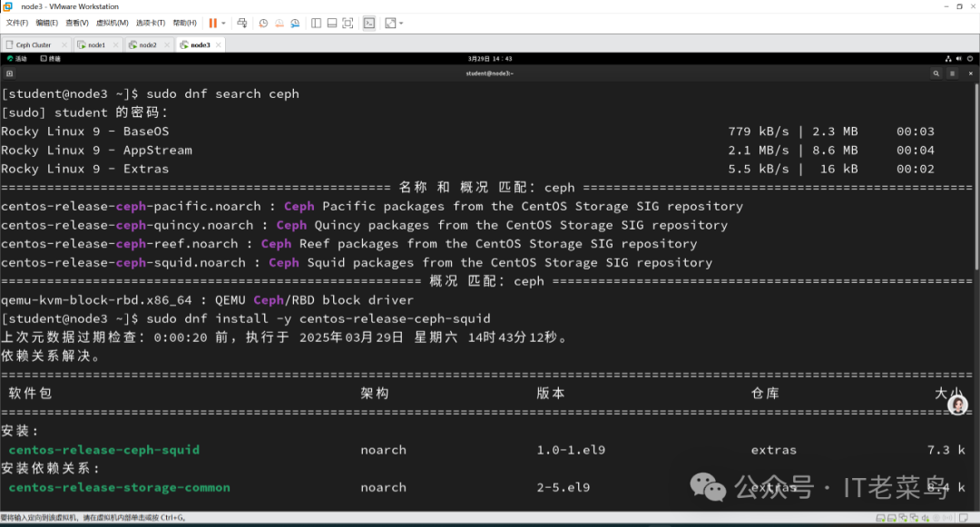Click the centos-release-ceph-squid.noarch search result
980x527 pixels.
(357, 262)
